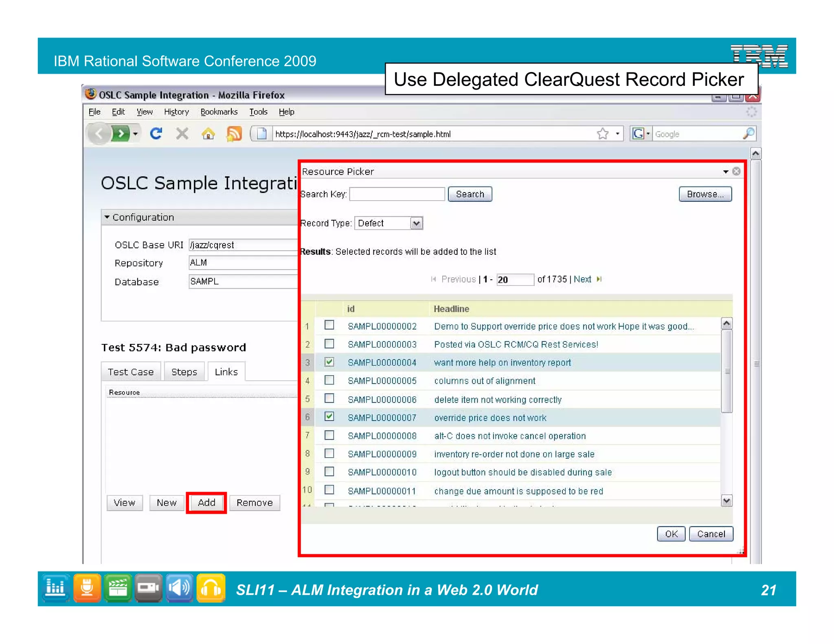Open the Help menu
This screenshot has height=644, width=834.
click(x=286, y=112)
